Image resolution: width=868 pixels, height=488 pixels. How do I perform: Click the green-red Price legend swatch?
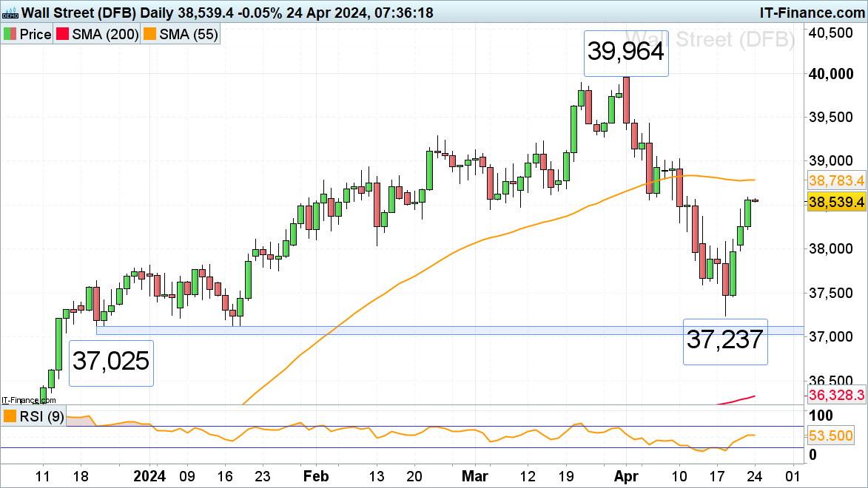tap(11, 35)
